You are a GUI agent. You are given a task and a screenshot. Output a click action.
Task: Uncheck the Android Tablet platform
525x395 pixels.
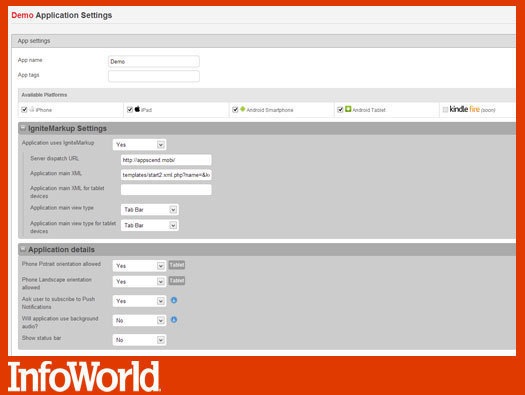click(340, 109)
